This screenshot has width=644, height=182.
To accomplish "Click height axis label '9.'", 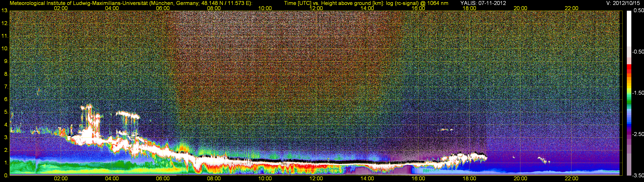I will (x=6, y=61).
